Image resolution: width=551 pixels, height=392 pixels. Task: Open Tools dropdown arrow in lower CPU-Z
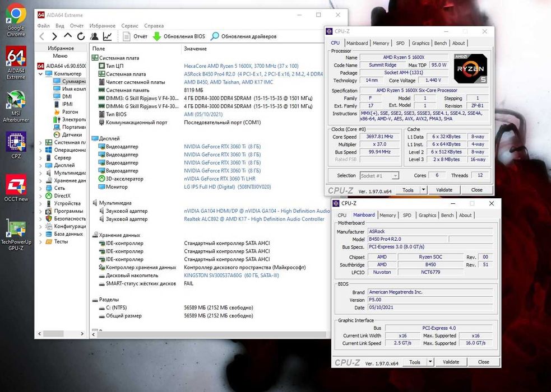pyautogui.click(x=430, y=362)
